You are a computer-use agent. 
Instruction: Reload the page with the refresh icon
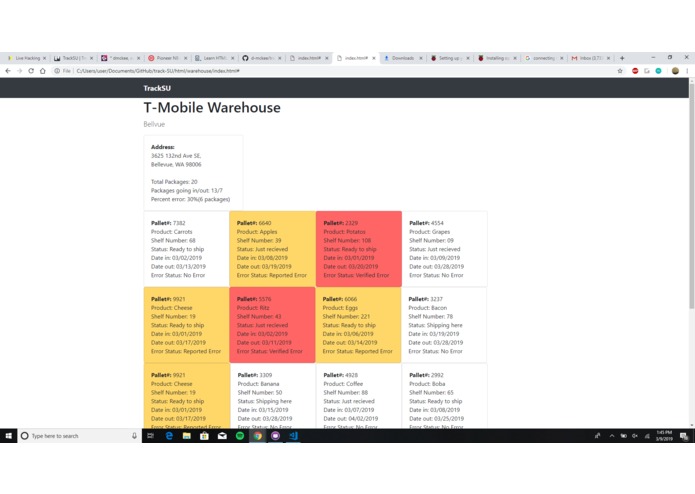tap(31, 71)
